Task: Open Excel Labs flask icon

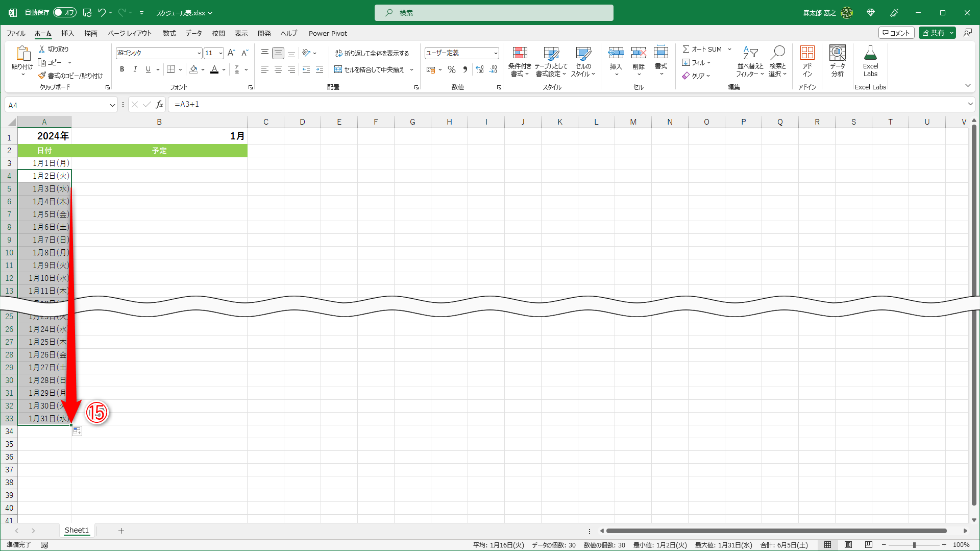Action: [x=871, y=53]
